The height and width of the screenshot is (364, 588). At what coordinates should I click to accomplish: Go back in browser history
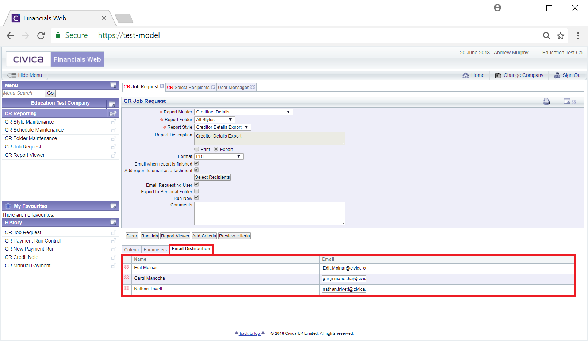click(10, 36)
